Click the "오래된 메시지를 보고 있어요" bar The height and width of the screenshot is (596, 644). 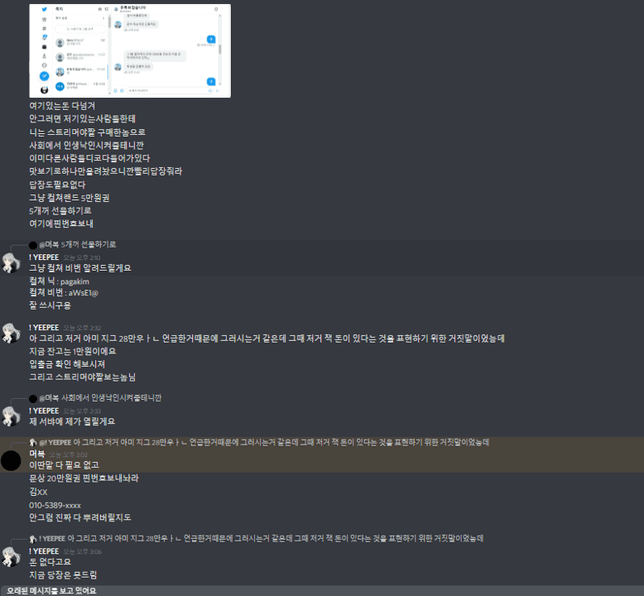[322, 591]
